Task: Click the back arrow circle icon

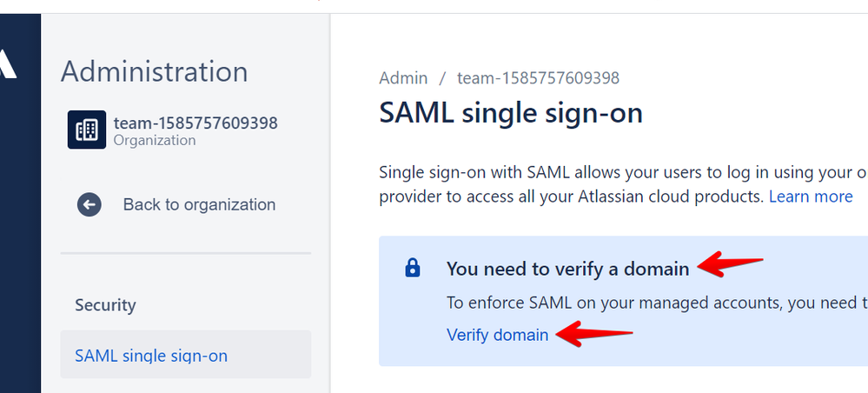Action: click(x=89, y=204)
